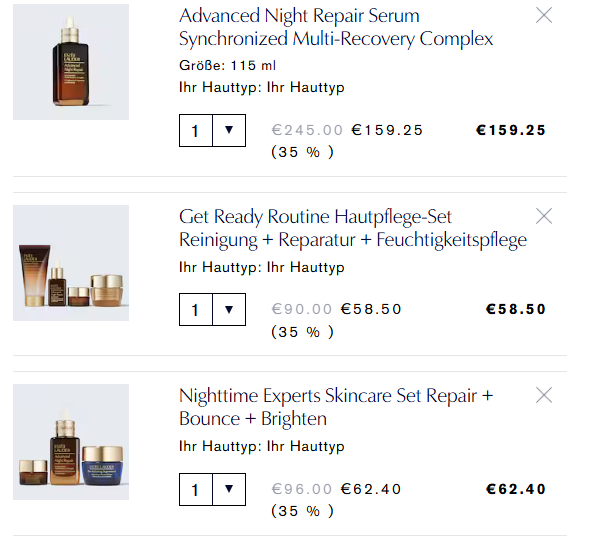Open quantity dropdown arrow for Get Ready Routine
Screen dimensions: 615x541
[x=229, y=310]
